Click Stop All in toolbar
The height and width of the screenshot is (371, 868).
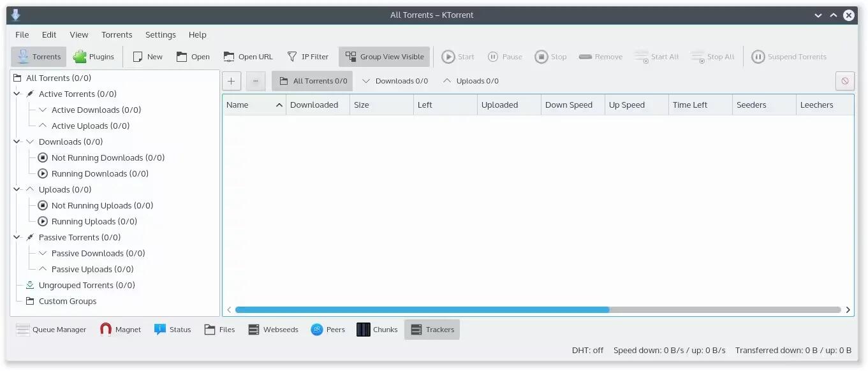point(712,57)
